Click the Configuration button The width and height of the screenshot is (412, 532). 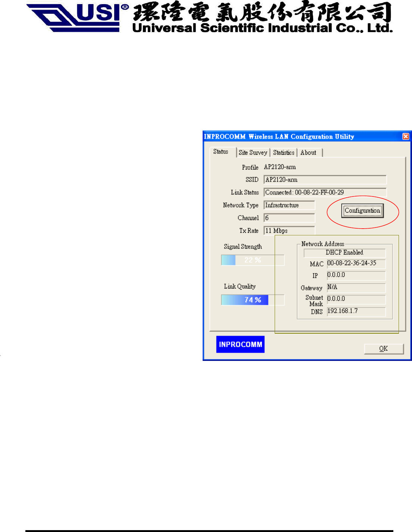click(362, 211)
